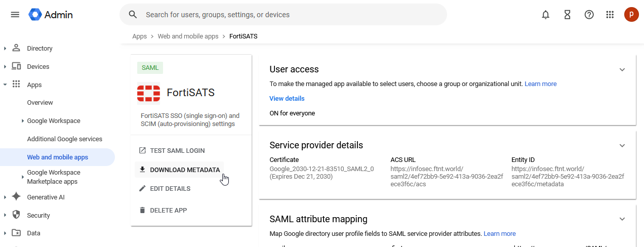The image size is (644, 247).
Task: Click the User access heading
Action: tap(294, 69)
